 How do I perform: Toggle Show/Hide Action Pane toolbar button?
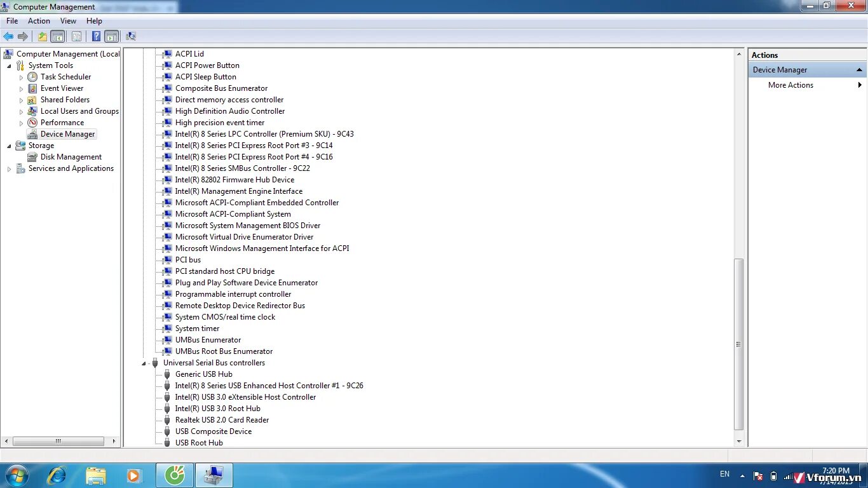click(112, 36)
